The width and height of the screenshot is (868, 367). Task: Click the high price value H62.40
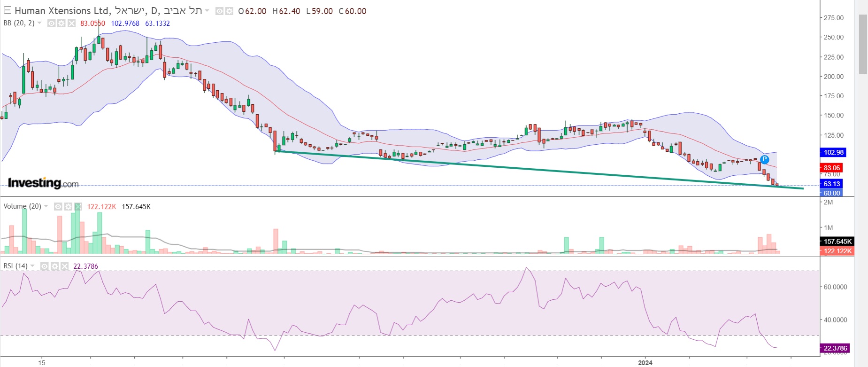tap(286, 11)
